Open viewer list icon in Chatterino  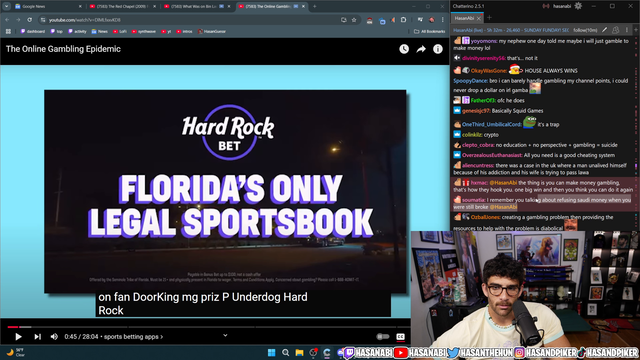[616, 30]
